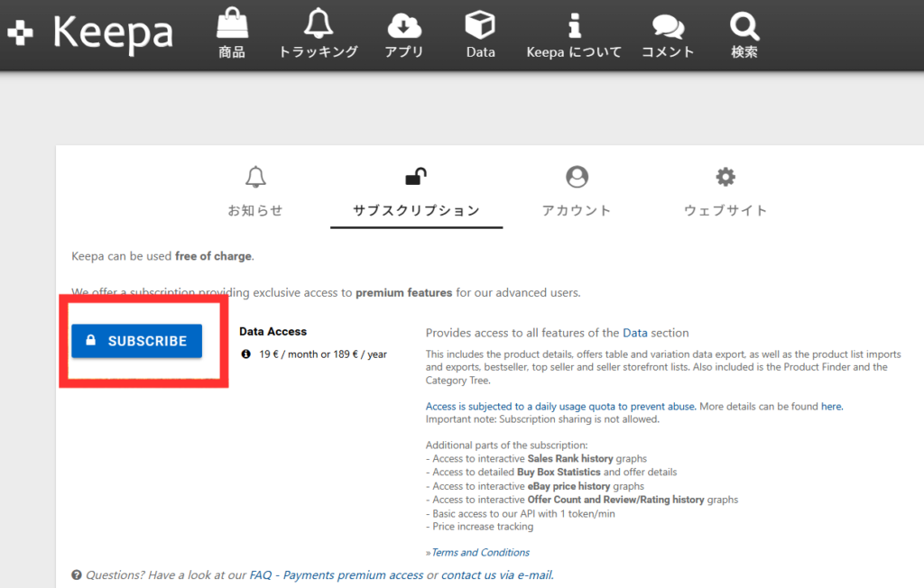This screenshot has width=924, height=588.
Task: Click 'Subscription sharing is not allowed' note
Action: click(x=542, y=419)
